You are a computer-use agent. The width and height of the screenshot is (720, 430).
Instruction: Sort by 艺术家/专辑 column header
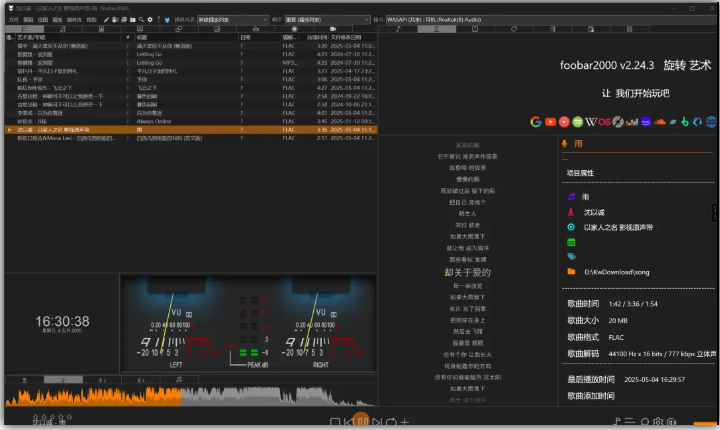(x=69, y=37)
